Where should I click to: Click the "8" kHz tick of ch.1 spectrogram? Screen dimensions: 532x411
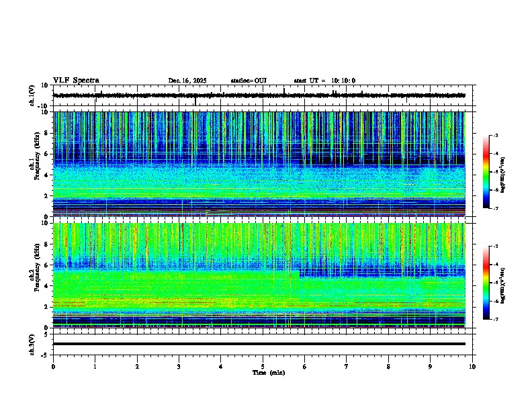click(x=48, y=133)
